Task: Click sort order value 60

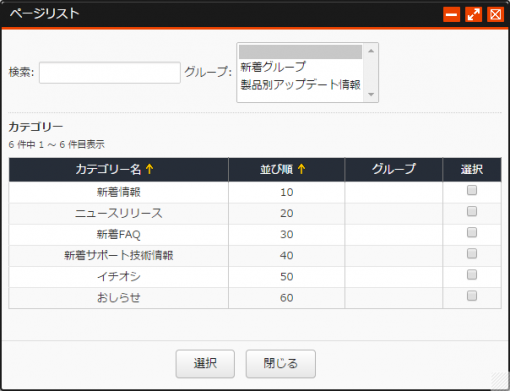Action: click(287, 298)
